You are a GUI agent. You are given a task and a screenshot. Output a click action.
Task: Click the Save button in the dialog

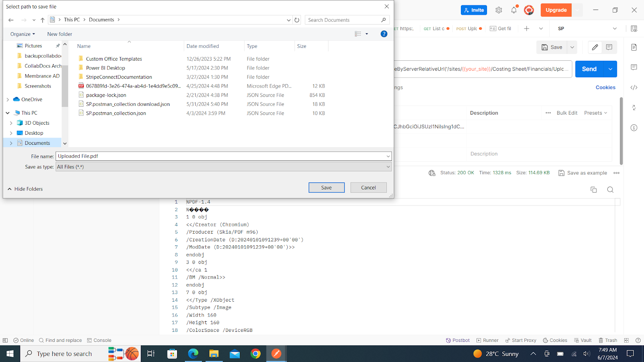tap(326, 187)
